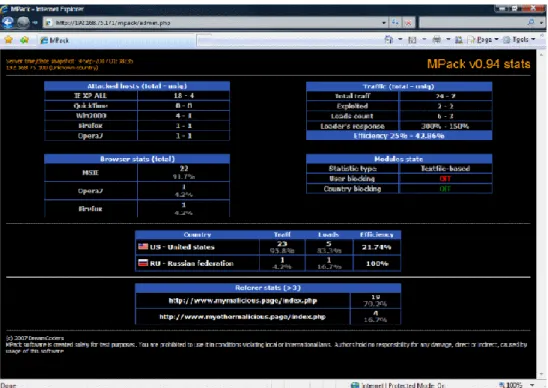Image resolution: width=548 pixels, height=388 pixels.
Task: Click the Protected Mode status bar text
Action: click(403, 385)
